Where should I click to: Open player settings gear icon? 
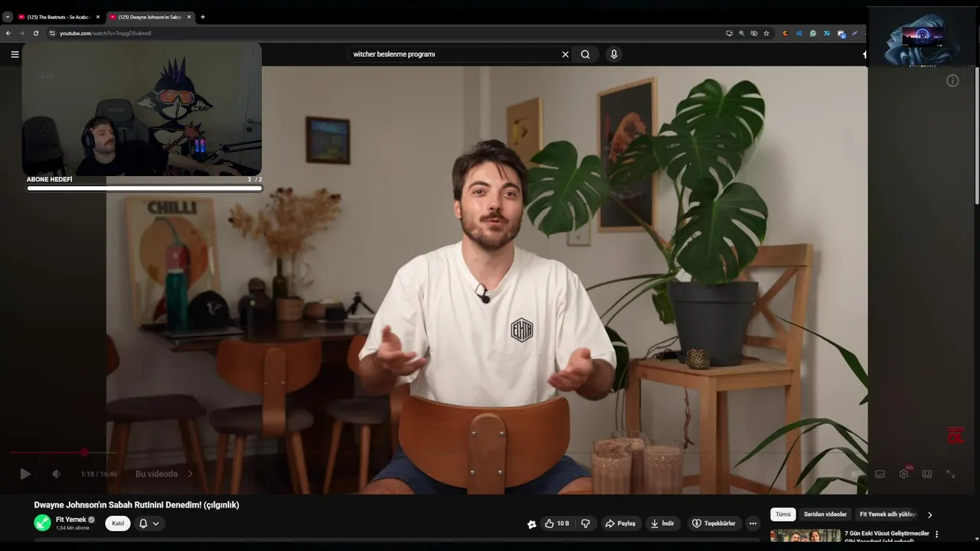pos(903,474)
